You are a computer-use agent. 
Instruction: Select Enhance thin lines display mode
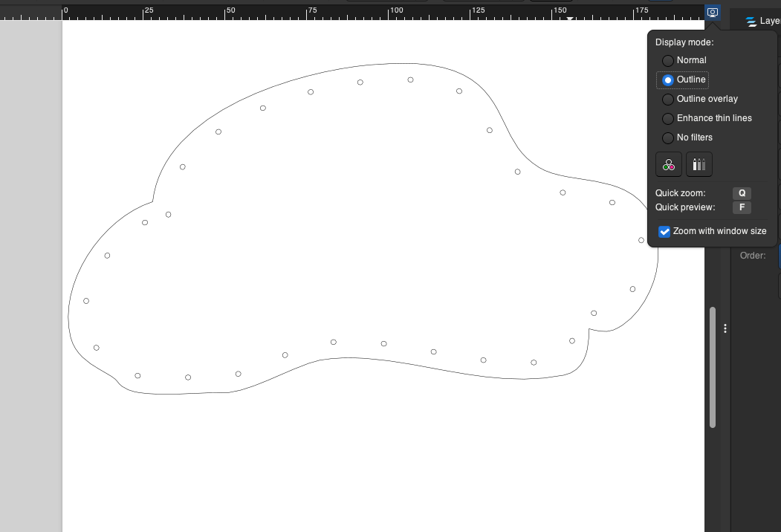[x=707, y=119]
